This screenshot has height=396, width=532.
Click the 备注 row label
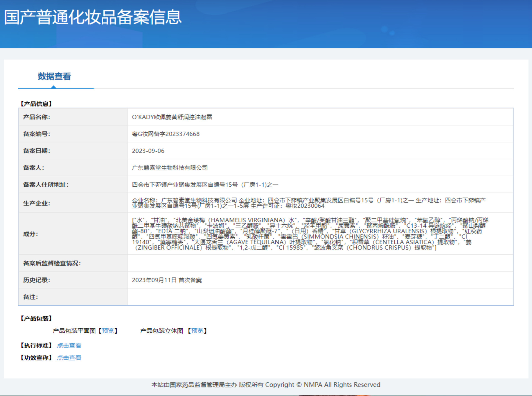pyautogui.click(x=30, y=297)
